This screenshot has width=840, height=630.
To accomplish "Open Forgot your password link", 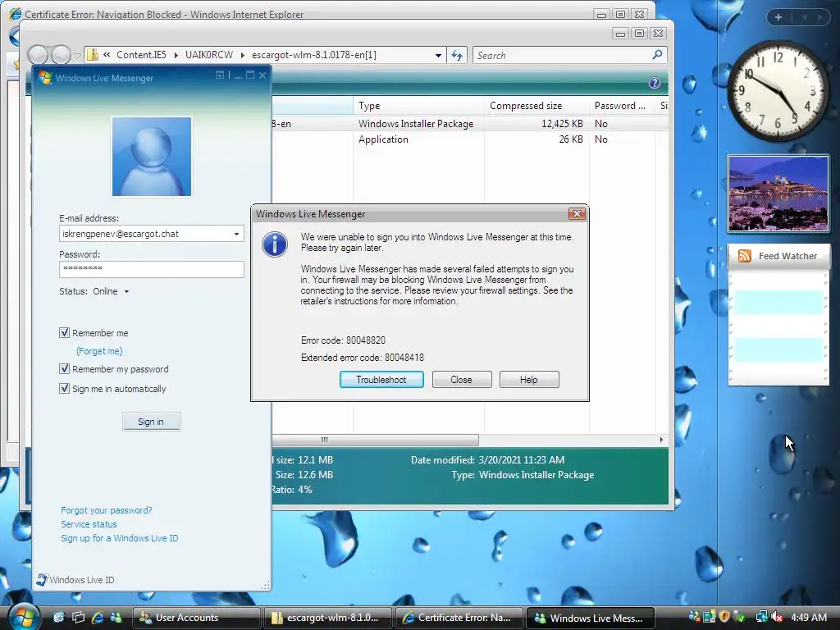I will click(107, 510).
